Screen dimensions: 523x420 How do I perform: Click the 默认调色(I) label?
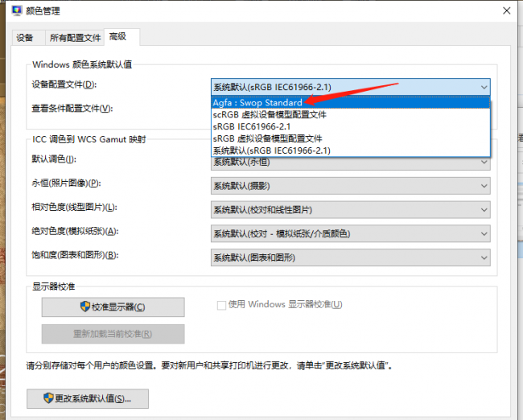coord(54,159)
